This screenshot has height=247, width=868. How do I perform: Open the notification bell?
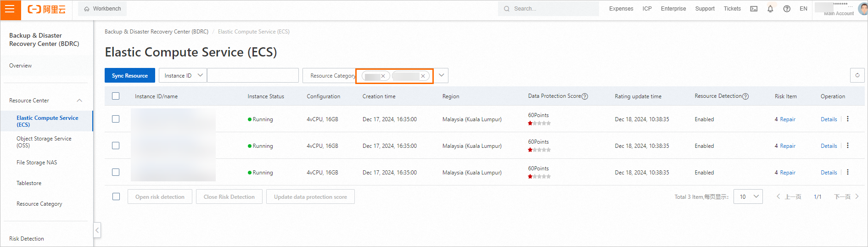(770, 9)
